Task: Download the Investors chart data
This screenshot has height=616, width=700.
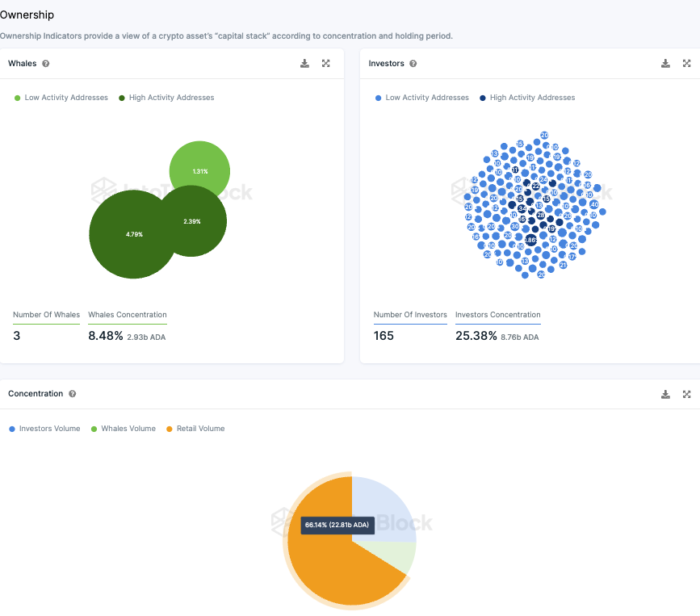Action: pos(665,64)
